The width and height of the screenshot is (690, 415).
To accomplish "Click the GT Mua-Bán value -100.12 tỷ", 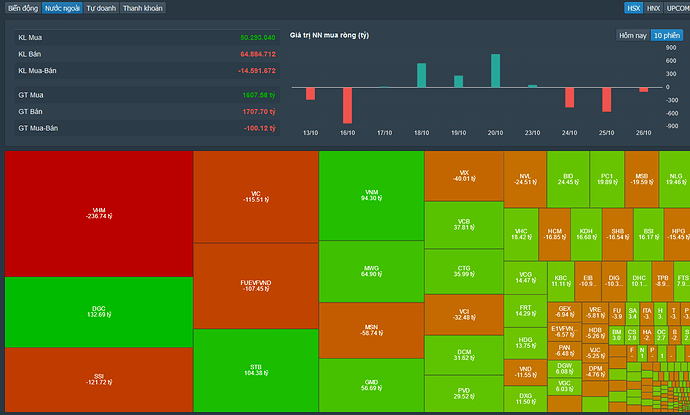I will 260,128.
